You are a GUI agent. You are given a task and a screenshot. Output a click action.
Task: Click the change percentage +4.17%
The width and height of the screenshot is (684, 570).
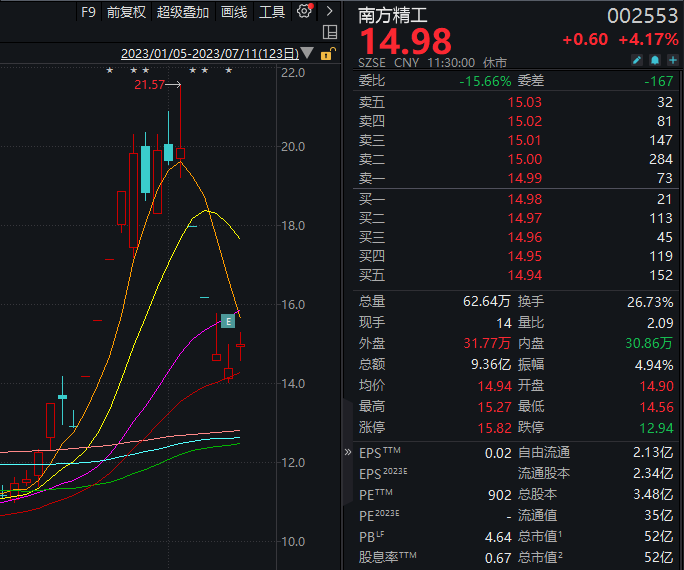[648, 40]
